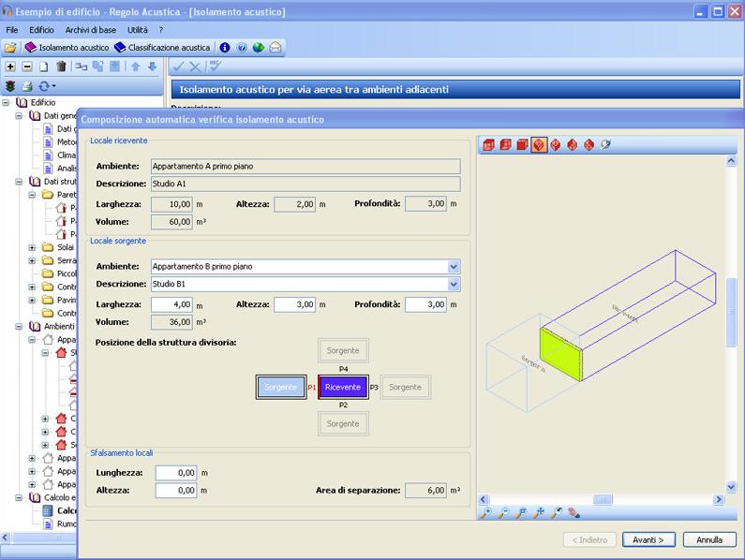Select the right Sorgente position next to P3
This screenshot has height=560, width=745.
[x=406, y=387]
